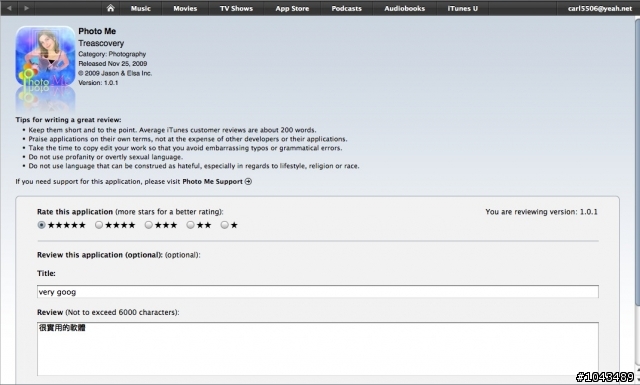Image resolution: width=640 pixels, height=385 pixels.
Task: Open the Photo Me app title
Action: (x=97, y=31)
